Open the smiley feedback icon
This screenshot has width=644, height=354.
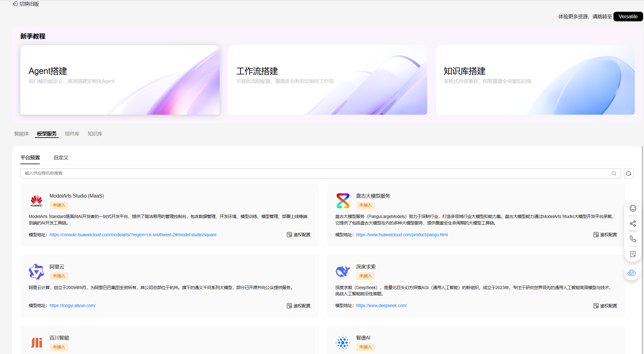(633, 208)
